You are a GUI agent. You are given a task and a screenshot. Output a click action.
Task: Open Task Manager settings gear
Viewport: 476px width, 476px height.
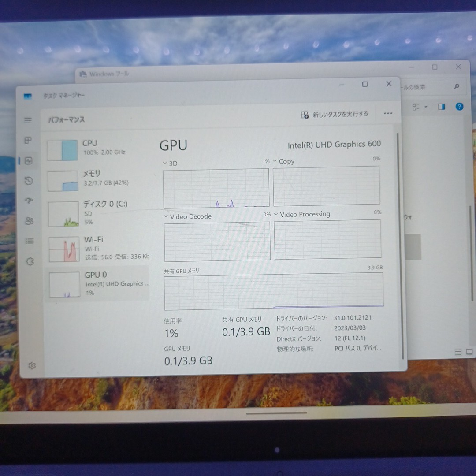[x=32, y=366]
